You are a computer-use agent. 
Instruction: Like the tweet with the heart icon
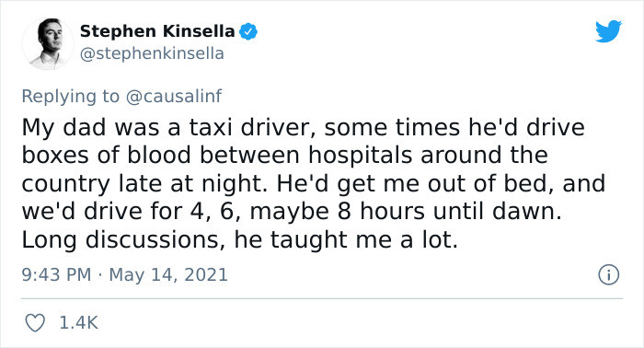click(35, 323)
